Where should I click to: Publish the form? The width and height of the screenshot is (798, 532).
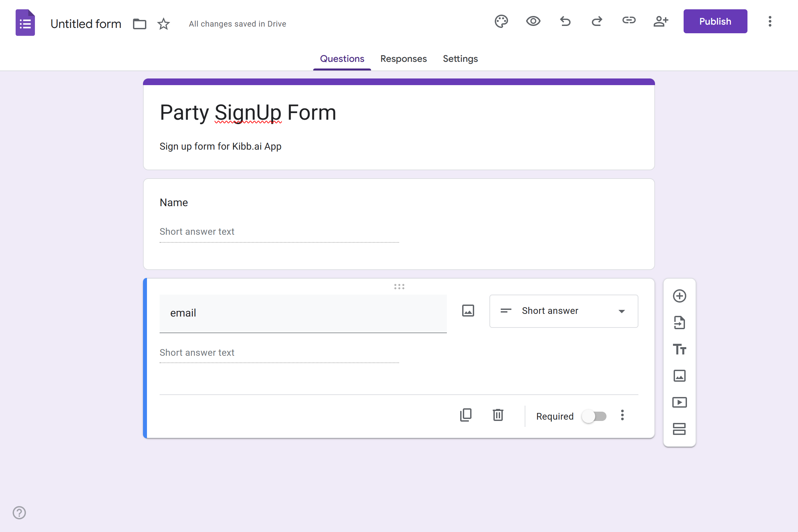(715, 21)
